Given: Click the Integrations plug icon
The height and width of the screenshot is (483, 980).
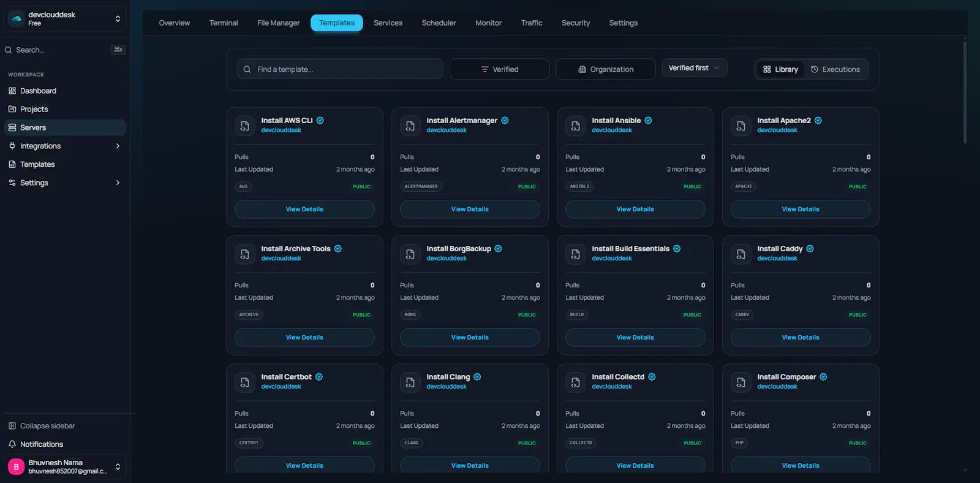Looking at the screenshot, I should pos(12,146).
